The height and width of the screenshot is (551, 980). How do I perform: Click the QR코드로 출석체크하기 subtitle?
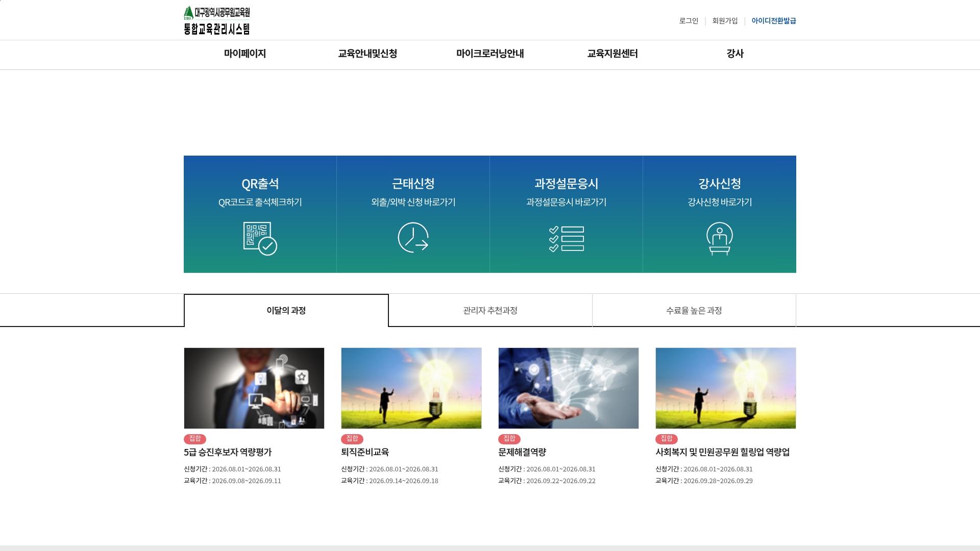[260, 202]
